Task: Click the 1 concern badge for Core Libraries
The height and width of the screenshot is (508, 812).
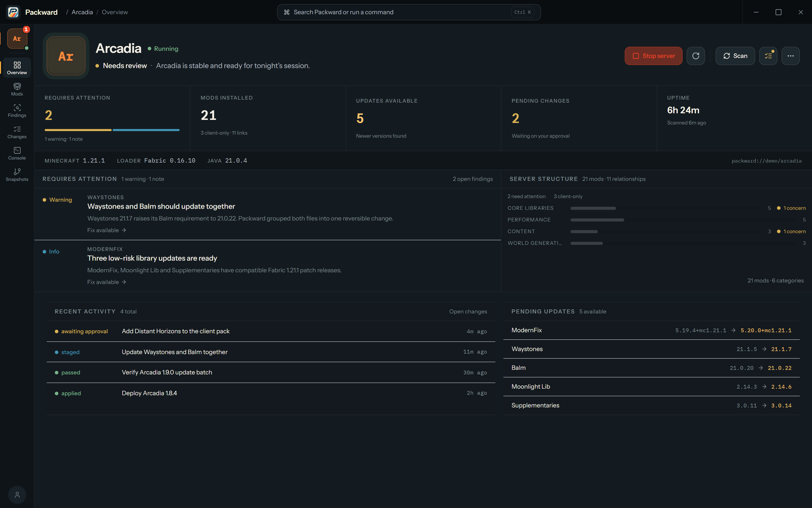Action: [791, 208]
